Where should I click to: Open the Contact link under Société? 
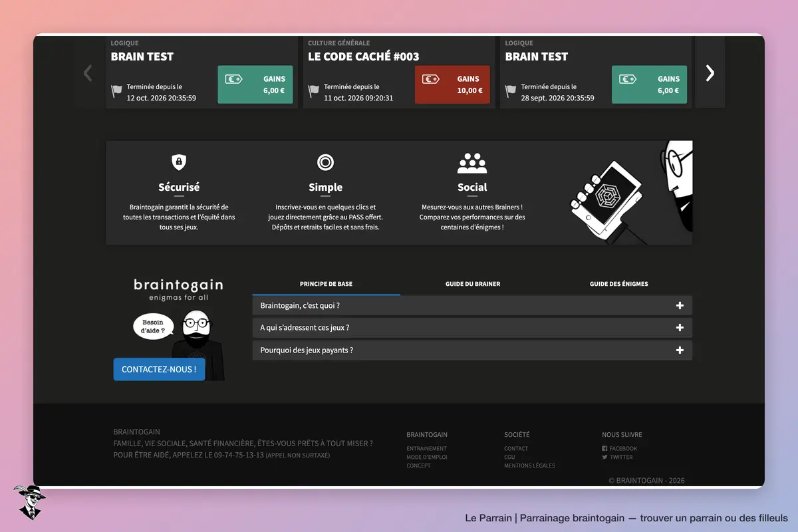tap(516, 449)
